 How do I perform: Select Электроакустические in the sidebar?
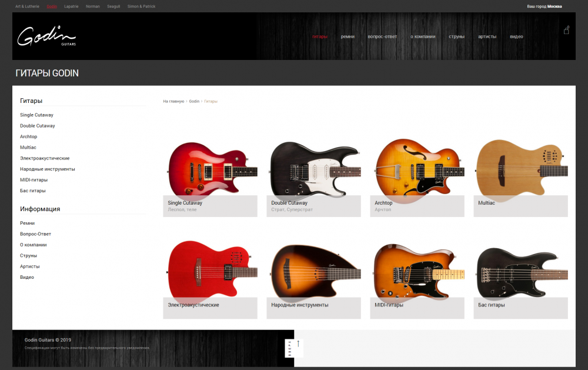coord(45,158)
